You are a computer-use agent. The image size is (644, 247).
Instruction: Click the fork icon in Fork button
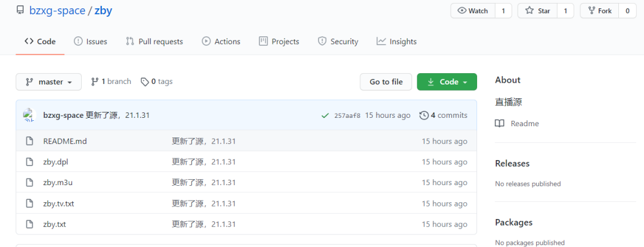pyautogui.click(x=592, y=11)
